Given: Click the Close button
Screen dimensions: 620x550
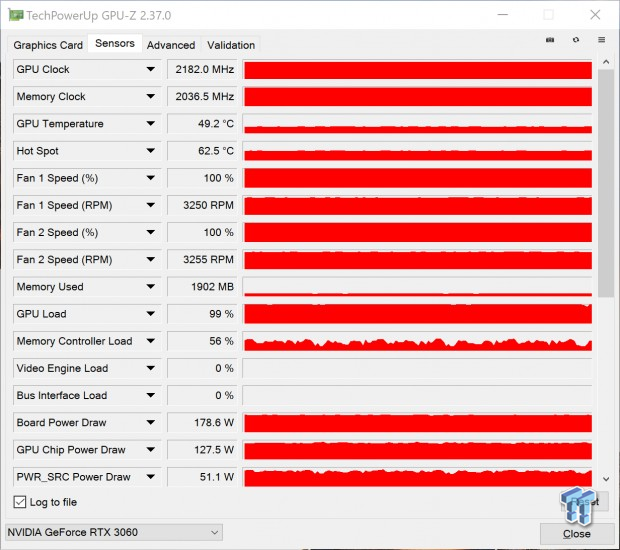Looking at the screenshot, I should pyautogui.click(x=577, y=534).
